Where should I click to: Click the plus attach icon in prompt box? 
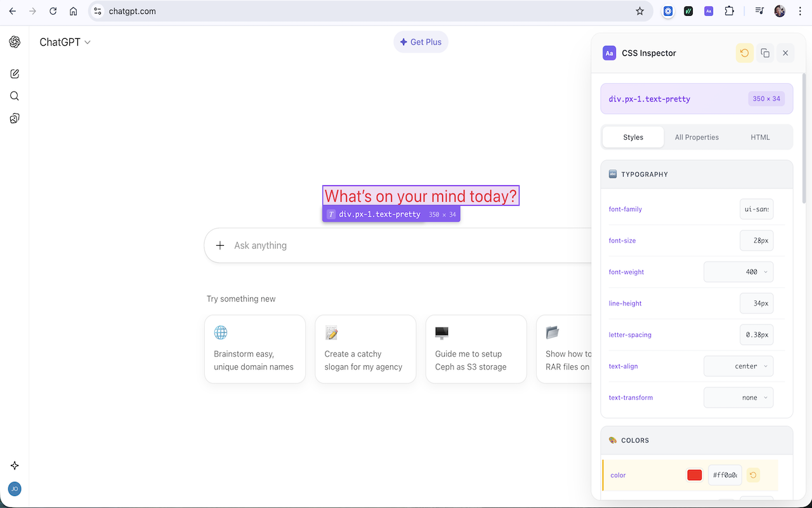[x=220, y=245]
